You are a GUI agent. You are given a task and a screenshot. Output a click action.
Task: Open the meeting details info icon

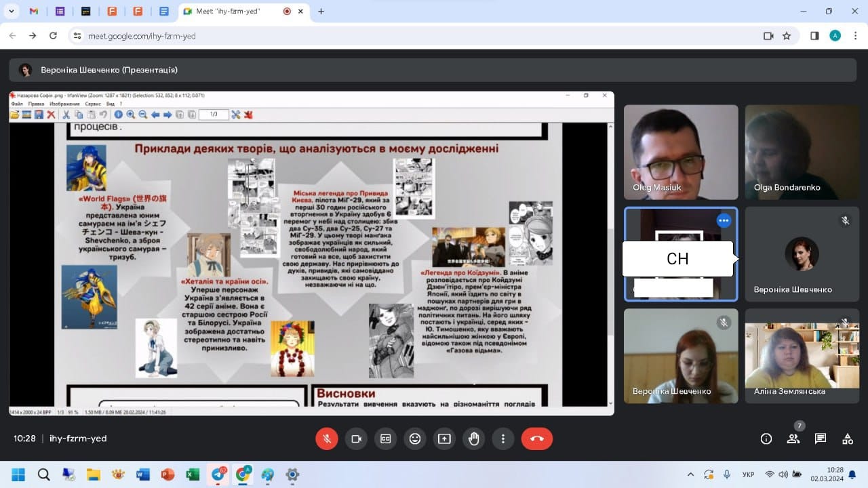coord(766,439)
